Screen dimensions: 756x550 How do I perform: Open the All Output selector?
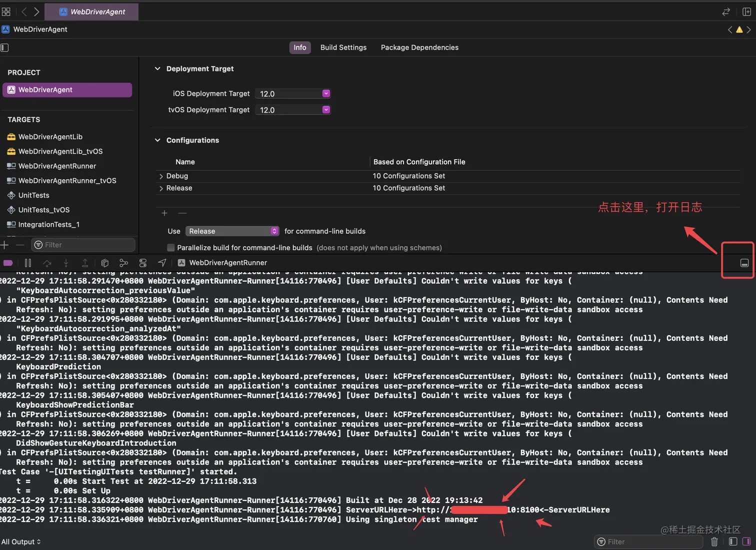[x=21, y=541]
